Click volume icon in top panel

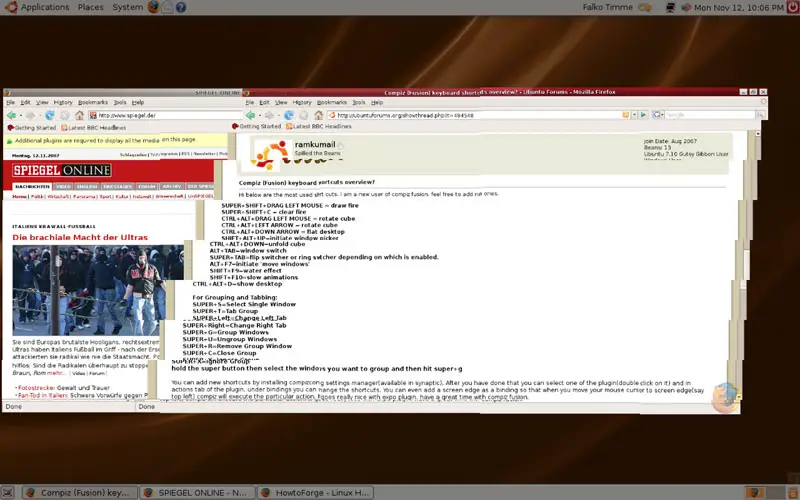point(686,7)
